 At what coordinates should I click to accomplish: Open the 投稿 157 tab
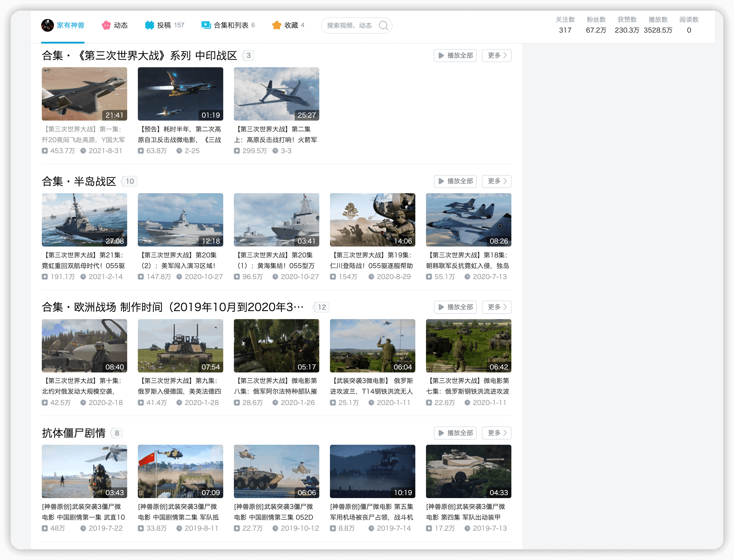click(165, 25)
